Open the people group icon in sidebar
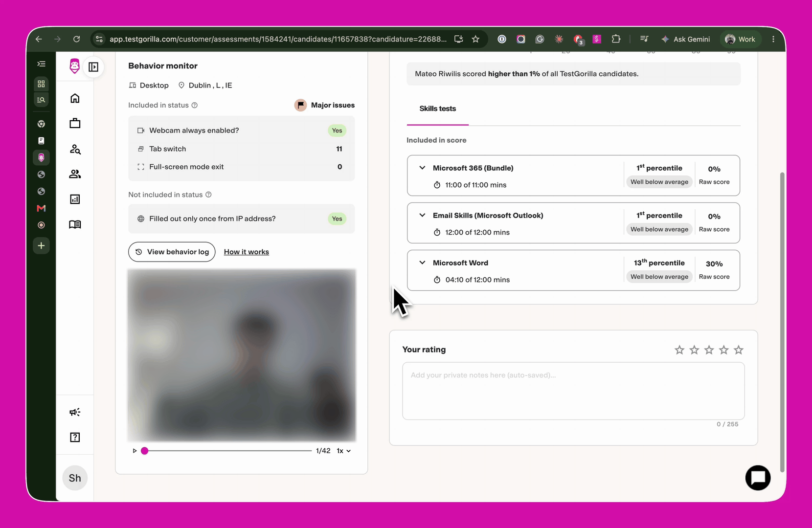This screenshot has height=528, width=812. point(75,174)
